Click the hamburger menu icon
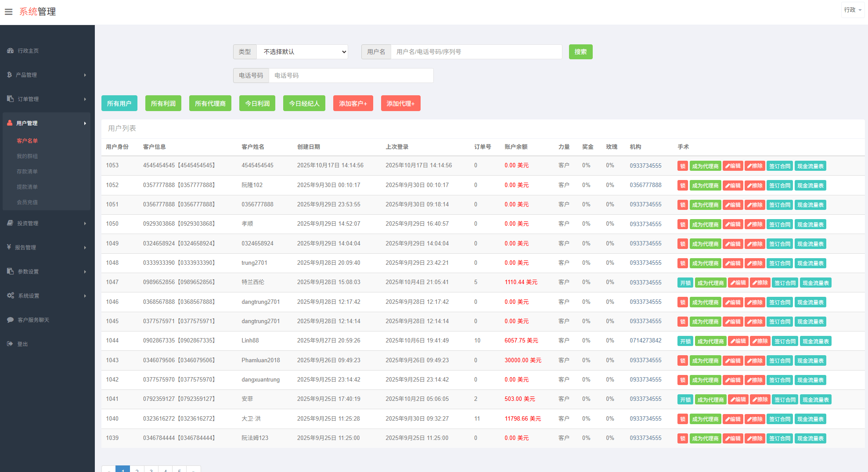Image resolution: width=868 pixels, height=472 pixels. click(8, 12)
